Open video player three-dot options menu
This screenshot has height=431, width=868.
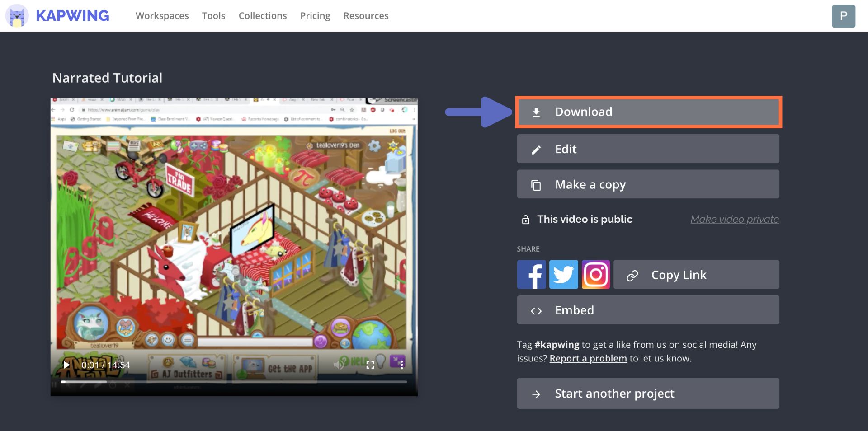tap(401, 365)
